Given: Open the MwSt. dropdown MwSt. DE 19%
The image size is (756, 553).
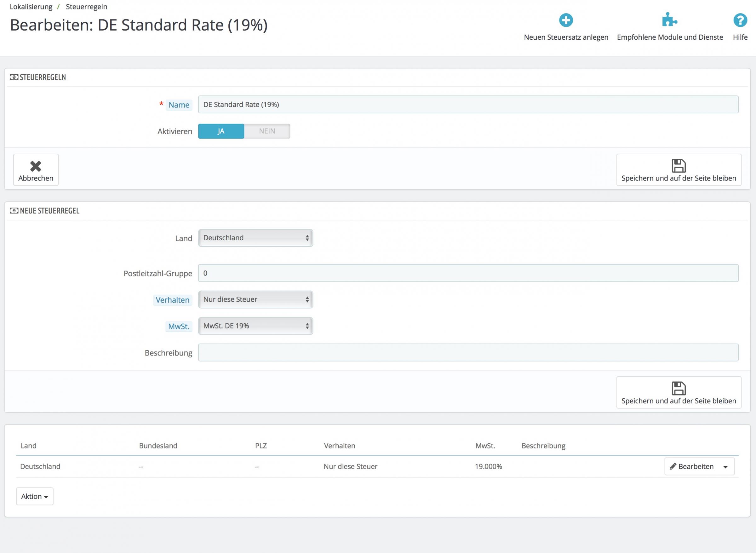Looking at the screenshot, I should [x=255, y=326].
